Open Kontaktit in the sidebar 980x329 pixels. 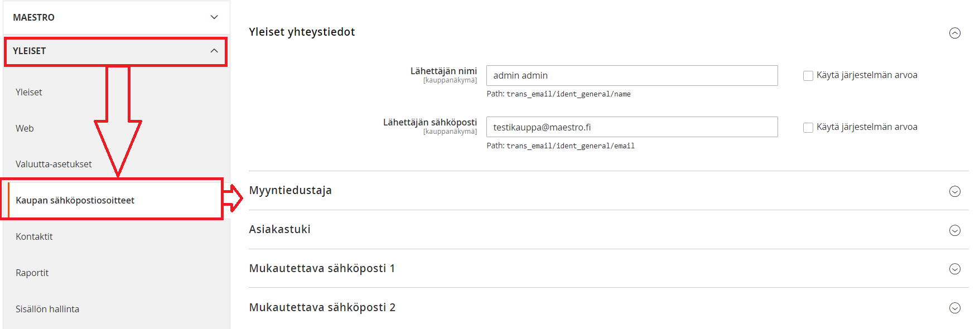tap(34, 236)
